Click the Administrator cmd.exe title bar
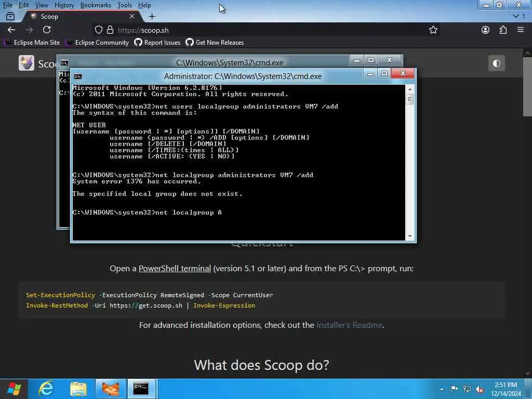The height and width of the screenshot is (399, 532). click(x=243, y=76)
